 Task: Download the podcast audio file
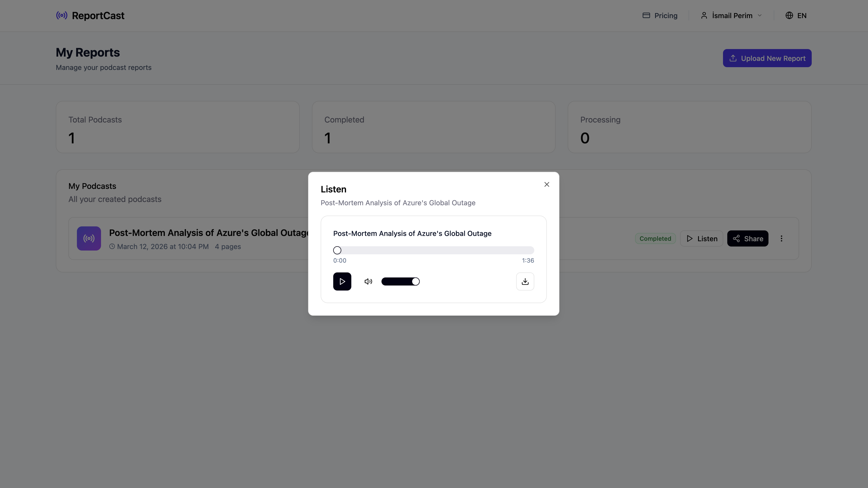[x=525, y=281]
